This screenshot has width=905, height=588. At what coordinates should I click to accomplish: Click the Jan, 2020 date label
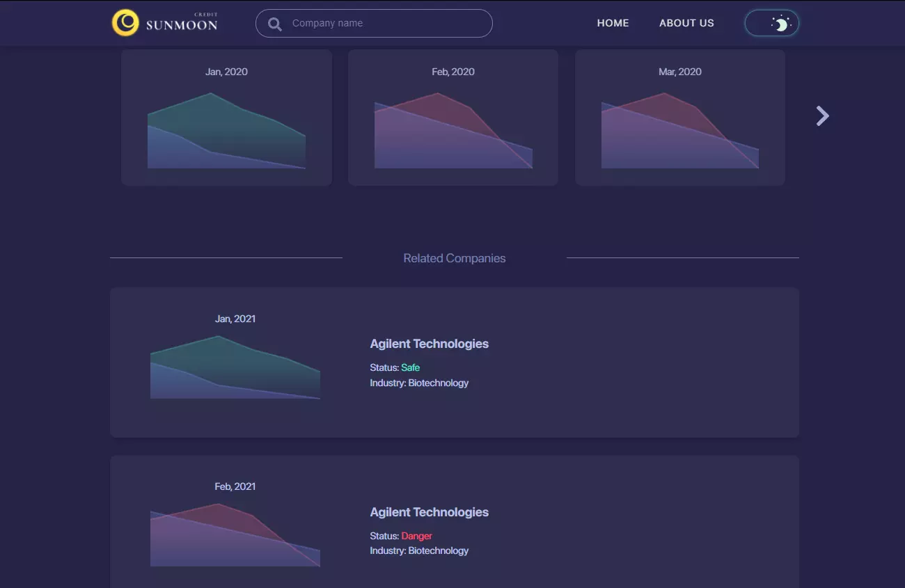(226, 72)
